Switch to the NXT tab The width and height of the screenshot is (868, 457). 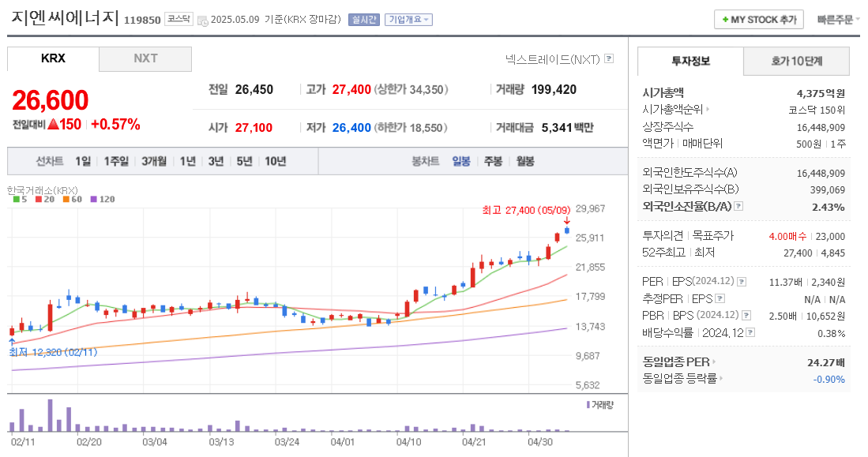145,58
